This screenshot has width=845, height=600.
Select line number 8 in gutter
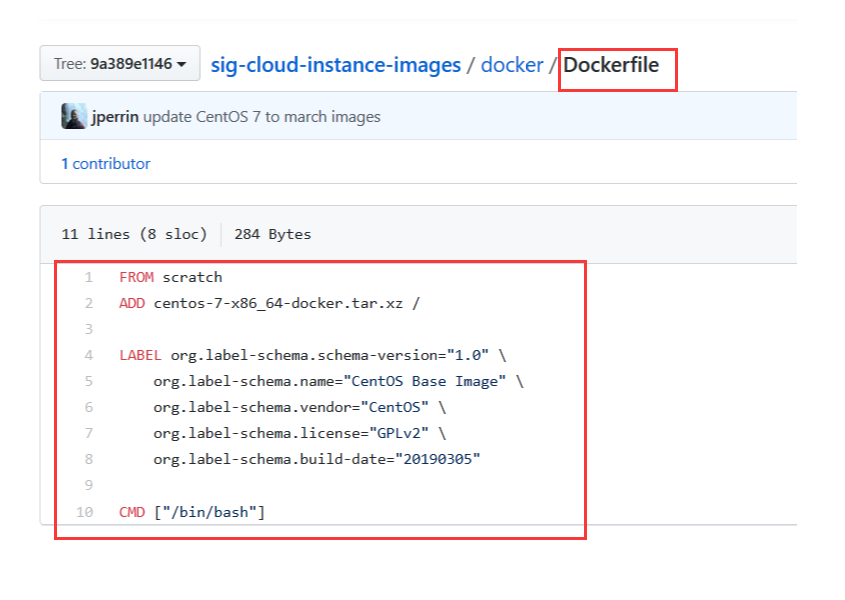pyautogui.click(x=89, y=459)
